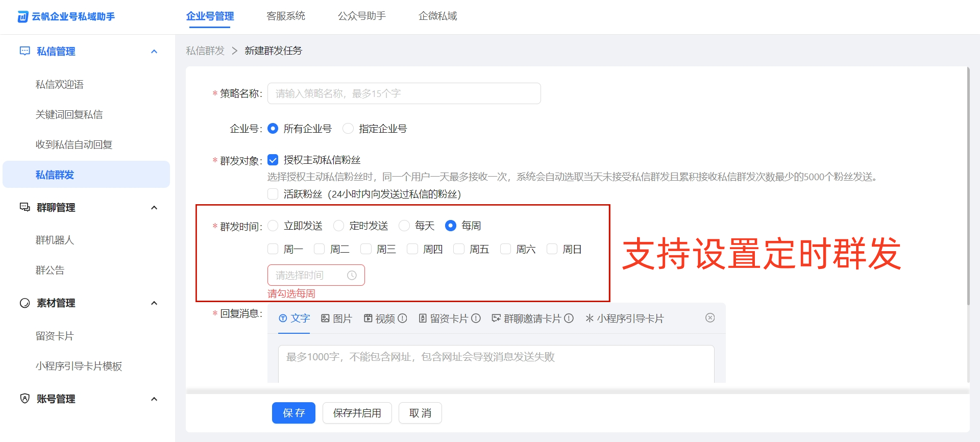Collapse the 素材管理 section chevron
This screenshot has width=980, height=442.
click(x=154, y=303)
